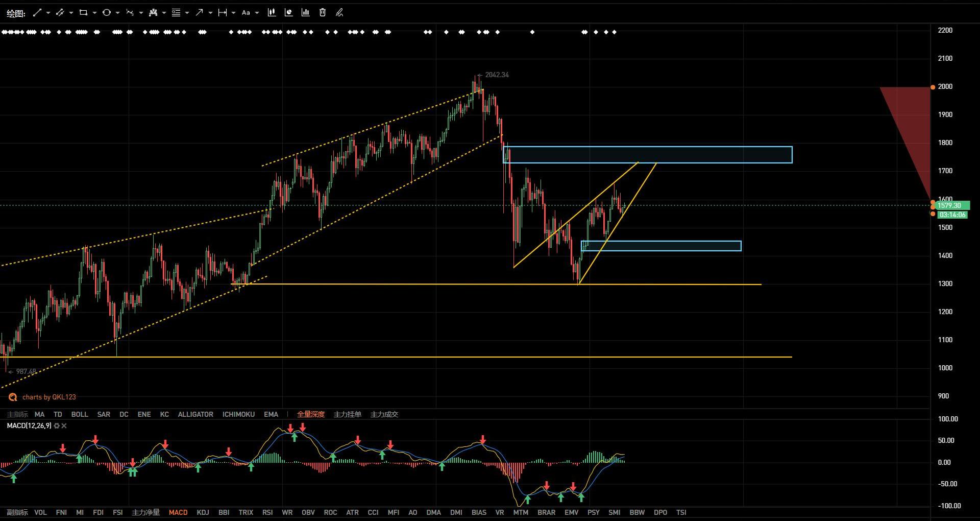The height and width of the screenshot is (521, 980).
Task: Open the dropdown next to rectangle tool
Action: point(94,13)
